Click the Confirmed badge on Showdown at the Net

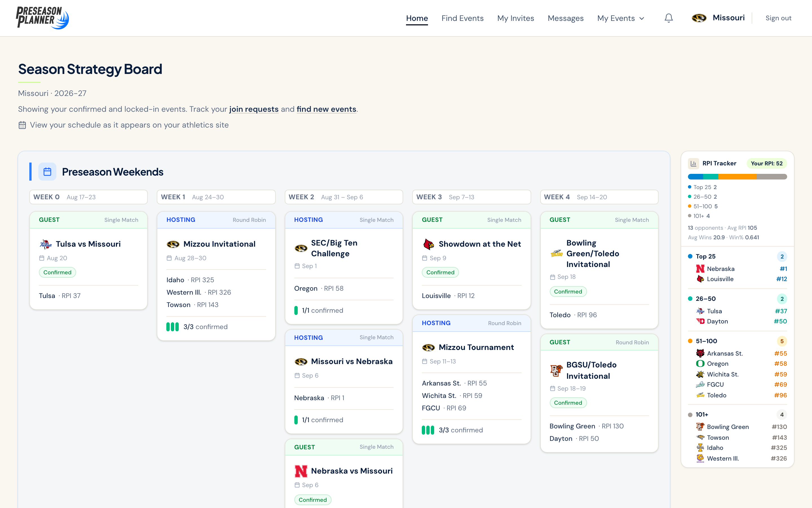coord(440,272)
